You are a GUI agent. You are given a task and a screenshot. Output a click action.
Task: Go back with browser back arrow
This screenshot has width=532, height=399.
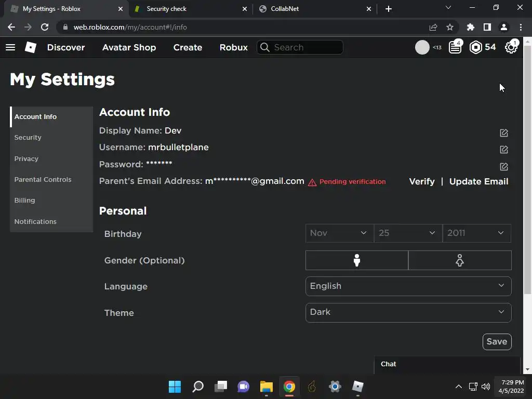point(11,27)
